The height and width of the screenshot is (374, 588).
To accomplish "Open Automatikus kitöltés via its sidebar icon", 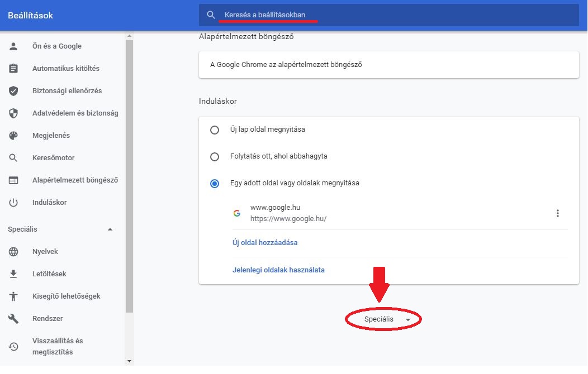I will [13, 69].
